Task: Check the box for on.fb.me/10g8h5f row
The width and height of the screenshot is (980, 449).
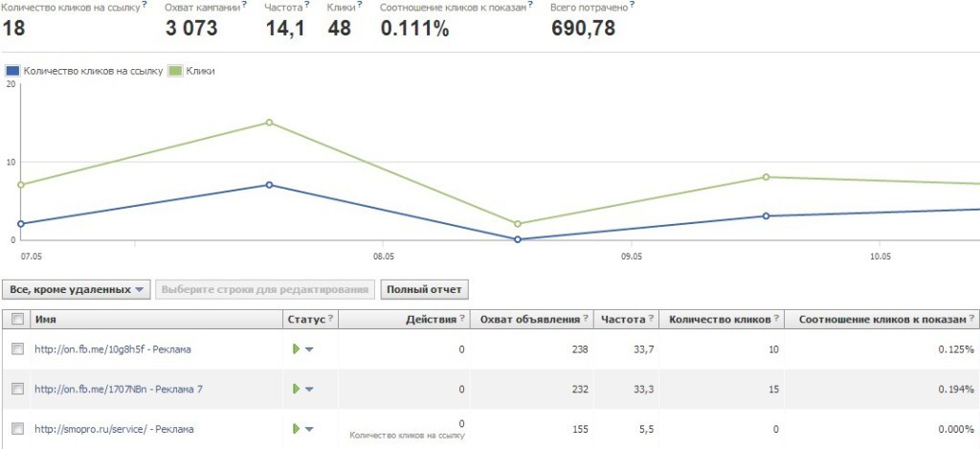Action: (18, 348)
